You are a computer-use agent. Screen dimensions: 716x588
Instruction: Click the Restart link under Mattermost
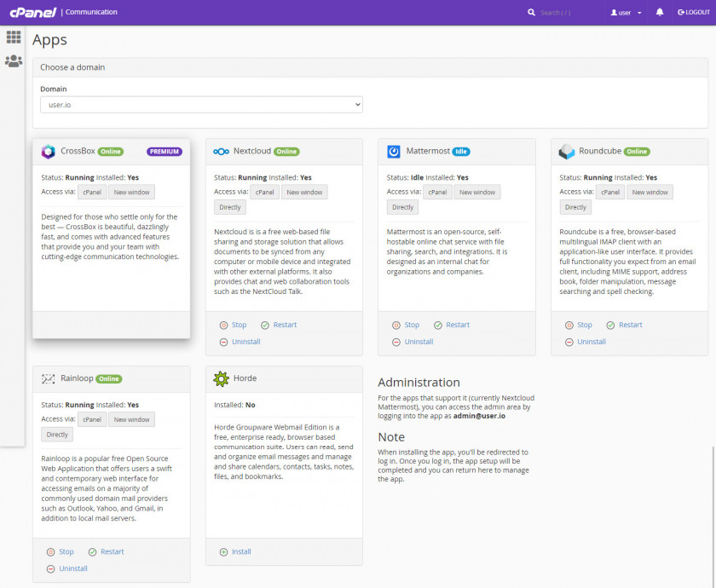click(458, 325)
